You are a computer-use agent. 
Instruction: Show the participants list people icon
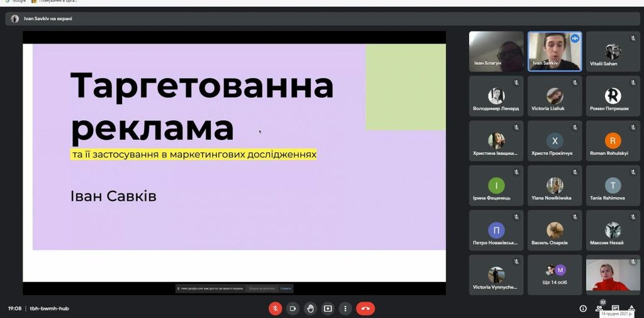point(599,309)
